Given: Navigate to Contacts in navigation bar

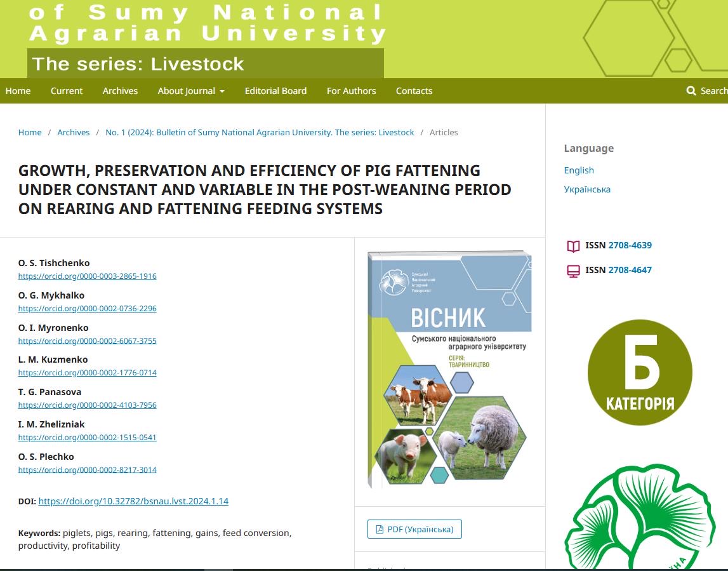Looking at the screenshot, I should click(x=414, y=91).
